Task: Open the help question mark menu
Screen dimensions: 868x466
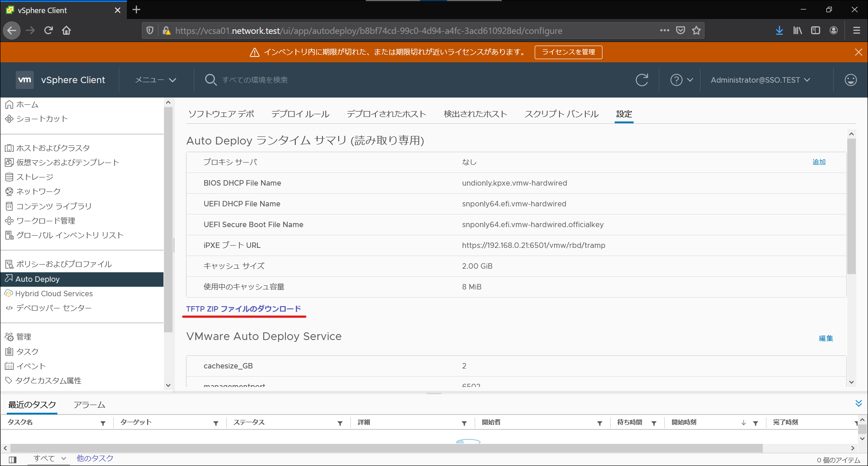Action: [x=681, y=80]
